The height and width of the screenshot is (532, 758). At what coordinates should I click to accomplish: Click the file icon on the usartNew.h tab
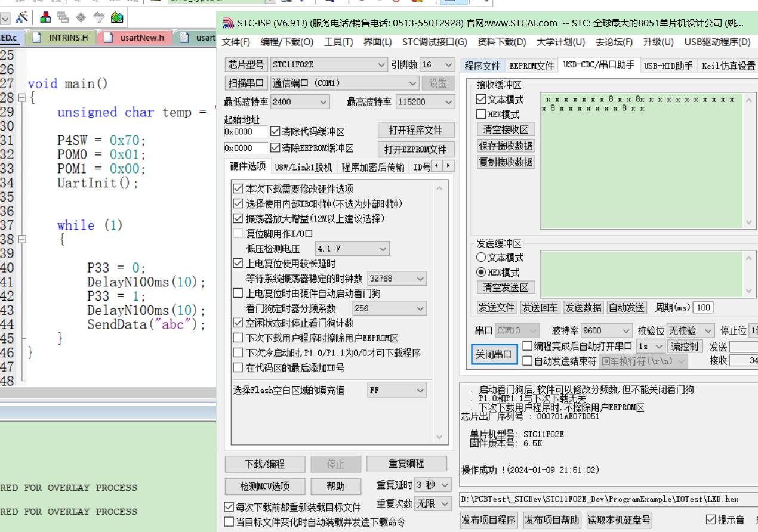[x=108, y=38]
